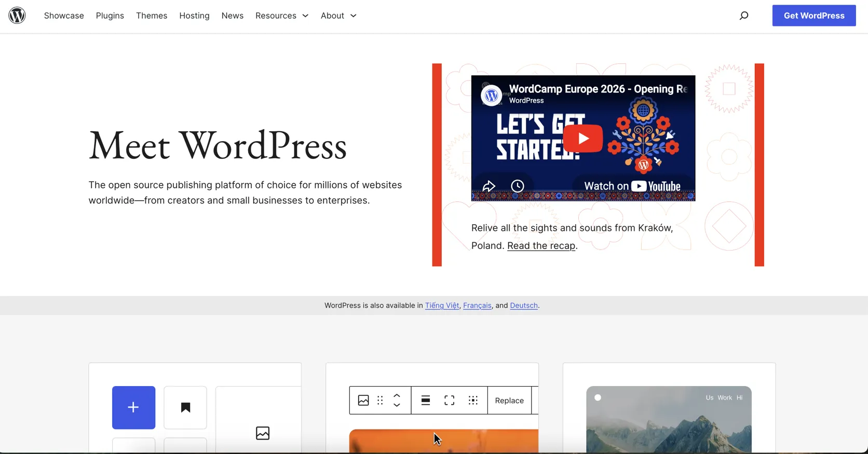The height and width of the screenshot is (454, 868).
Task: Play the WordCamp Europe YouTube video
Action: click(583, 139)
